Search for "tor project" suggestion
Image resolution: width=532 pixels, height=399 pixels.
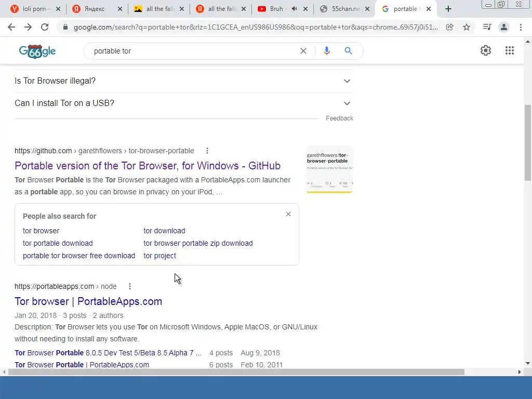click(x=160, y=256)
